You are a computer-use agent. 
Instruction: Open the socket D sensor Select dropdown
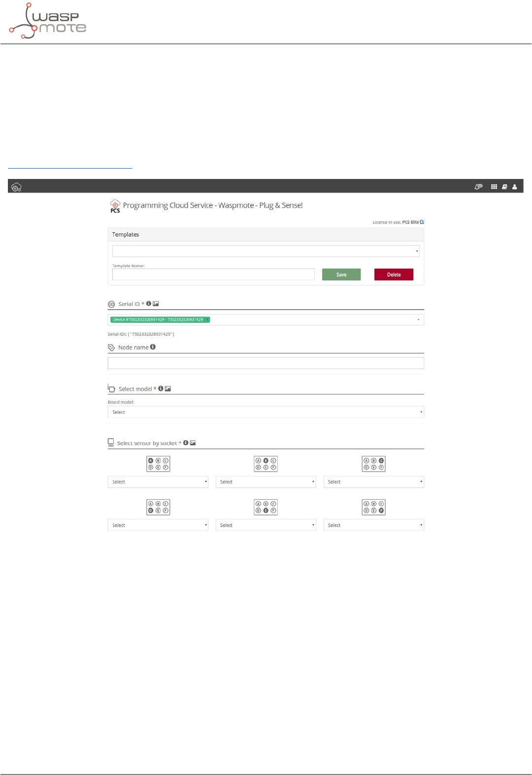point(158,525)
